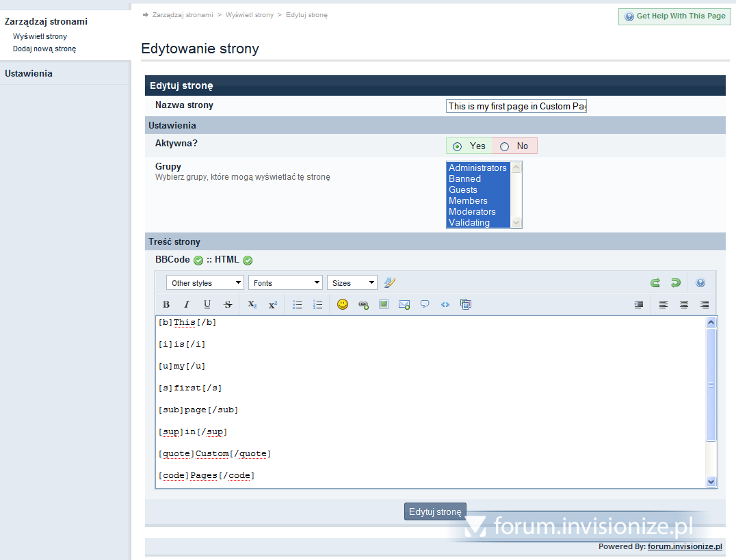Toggle the editor mode switch icon

tap(390, 283)
